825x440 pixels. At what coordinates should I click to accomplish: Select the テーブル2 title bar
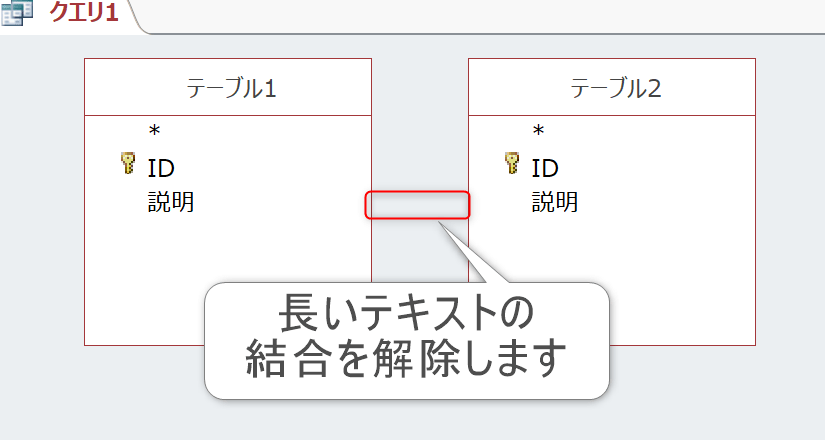(612, 87)
